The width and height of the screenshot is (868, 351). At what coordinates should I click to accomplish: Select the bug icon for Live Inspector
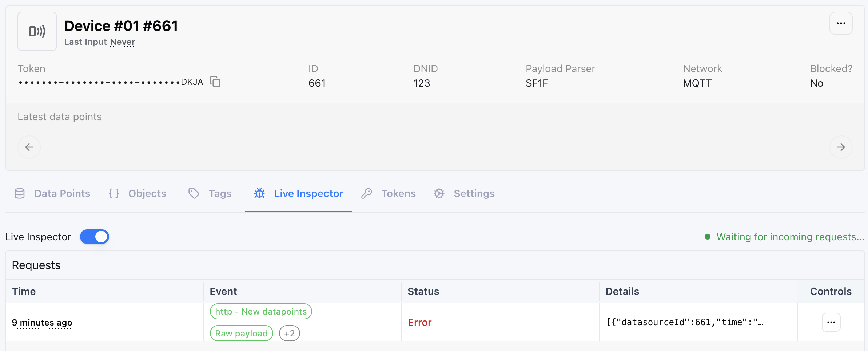tap(259, 193)
